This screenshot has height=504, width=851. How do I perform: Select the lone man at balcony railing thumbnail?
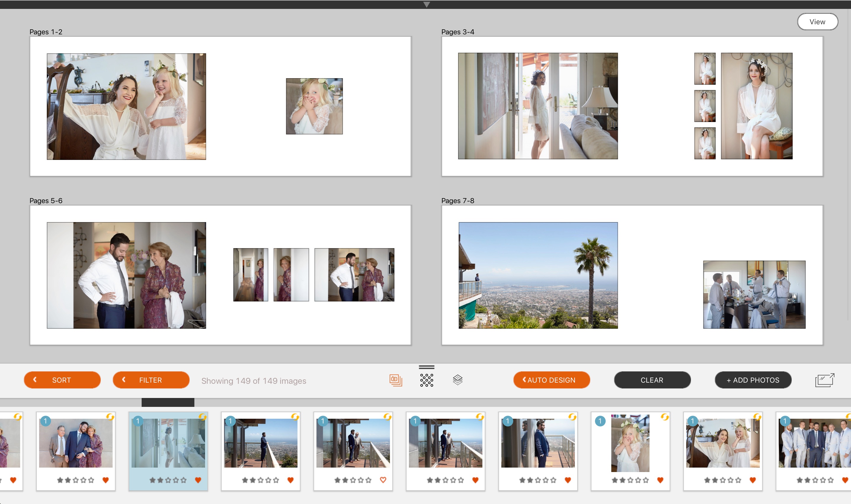point(261,443)
